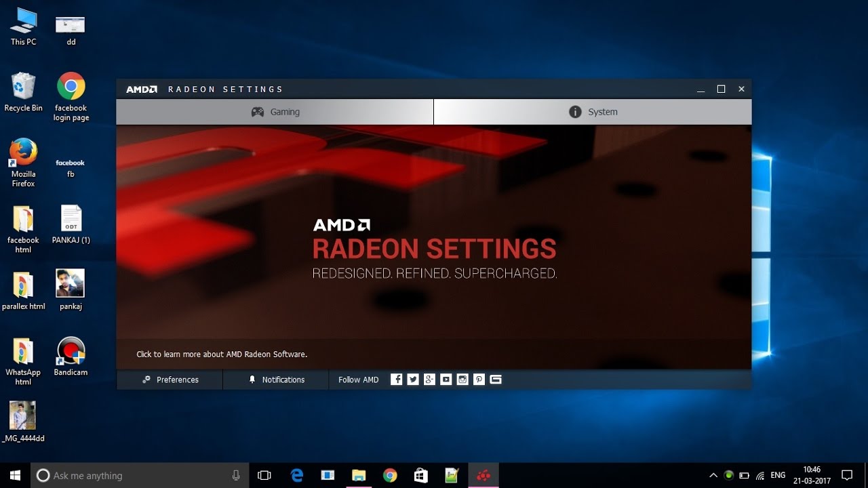Switch to the System tab
Image resolution: width=868 pixels, height=488 pixels.
point(593,112)
